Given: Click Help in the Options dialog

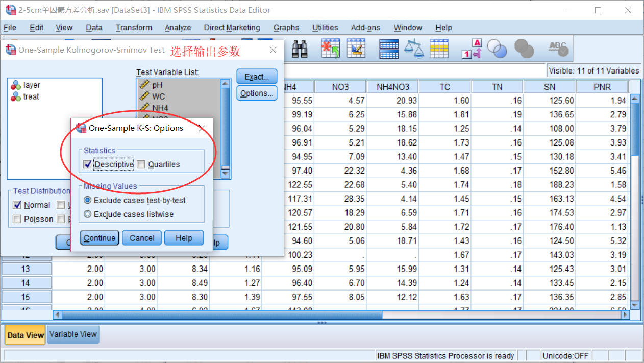Looking at the screenshot, I should click(184, 238).
